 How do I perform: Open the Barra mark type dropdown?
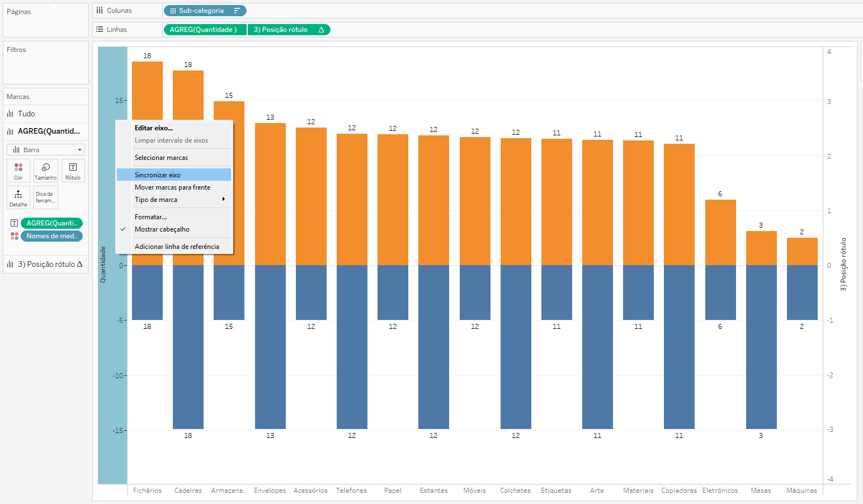tap(79, 150)
